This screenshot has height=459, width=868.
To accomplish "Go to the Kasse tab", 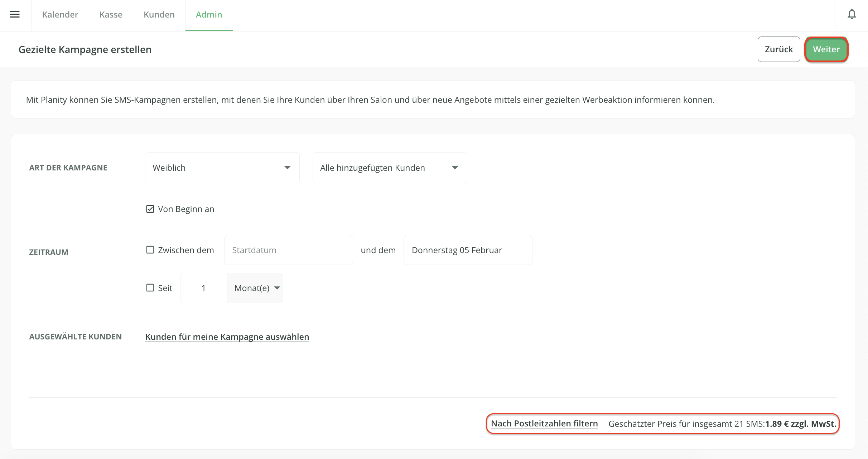I will (x=111, y=15).
